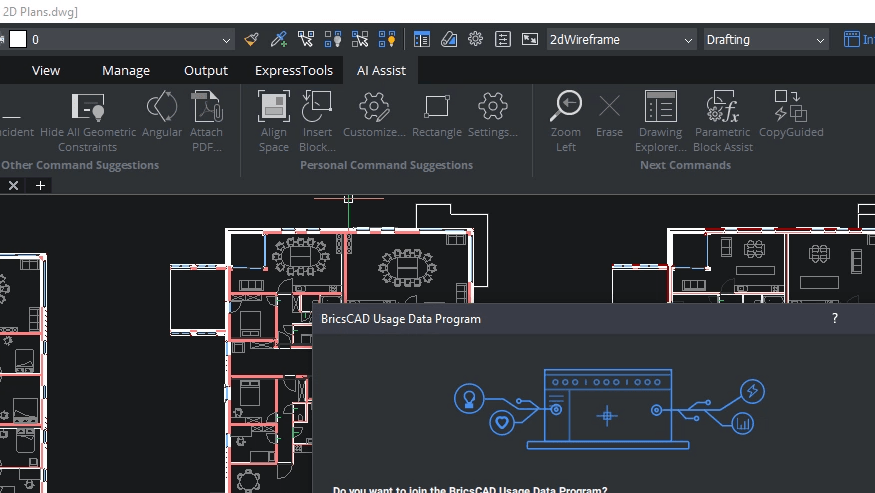
Task: Select the CopyGuided command
Action: pyautogui.click(x=791, y=106)
